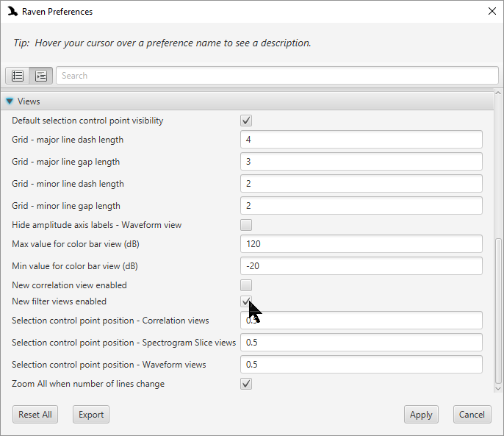Viewport: 504px width, 436px height.
Task: Edit Grid major line dash length field
Action: click(x=361, y=140)
